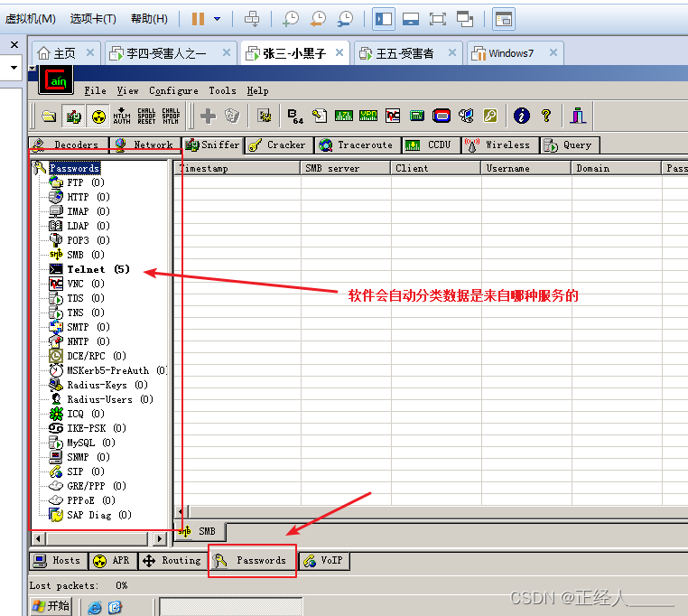The height and width of the screenshot is (616, 688).
Task: Sort by the SMB server column header
Action: coord(345,168)
